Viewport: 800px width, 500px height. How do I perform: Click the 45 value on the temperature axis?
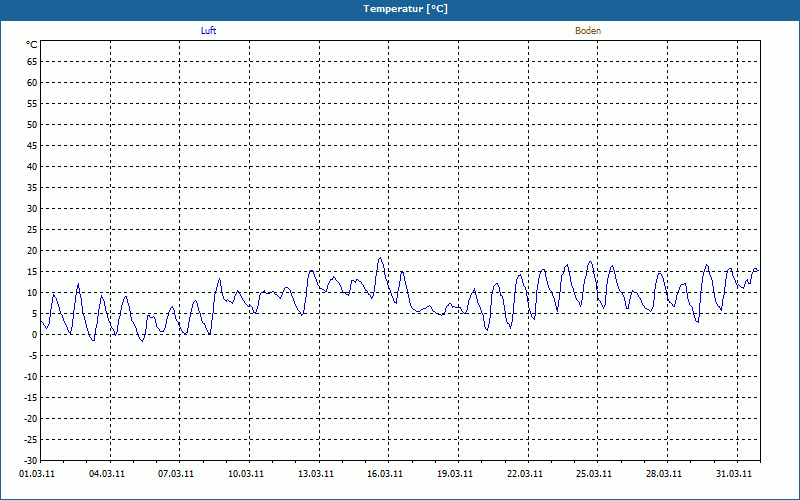tap(32, 145)
